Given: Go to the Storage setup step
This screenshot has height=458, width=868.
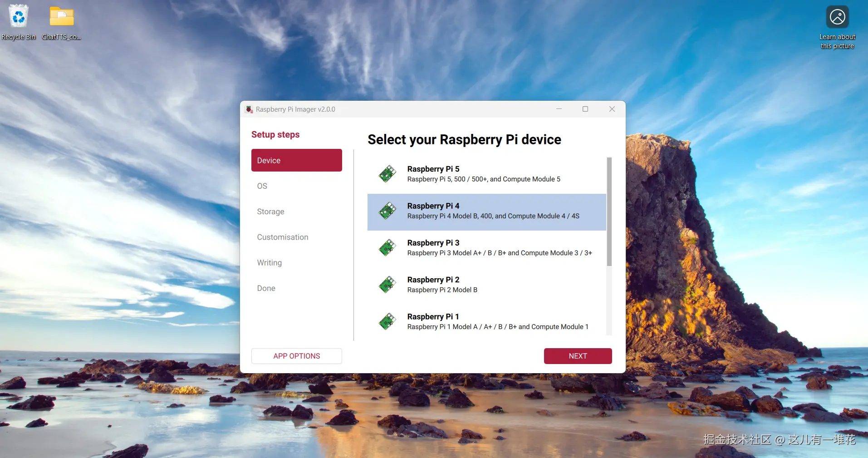Looking at the screenshot, I should [x=297, y=212].
